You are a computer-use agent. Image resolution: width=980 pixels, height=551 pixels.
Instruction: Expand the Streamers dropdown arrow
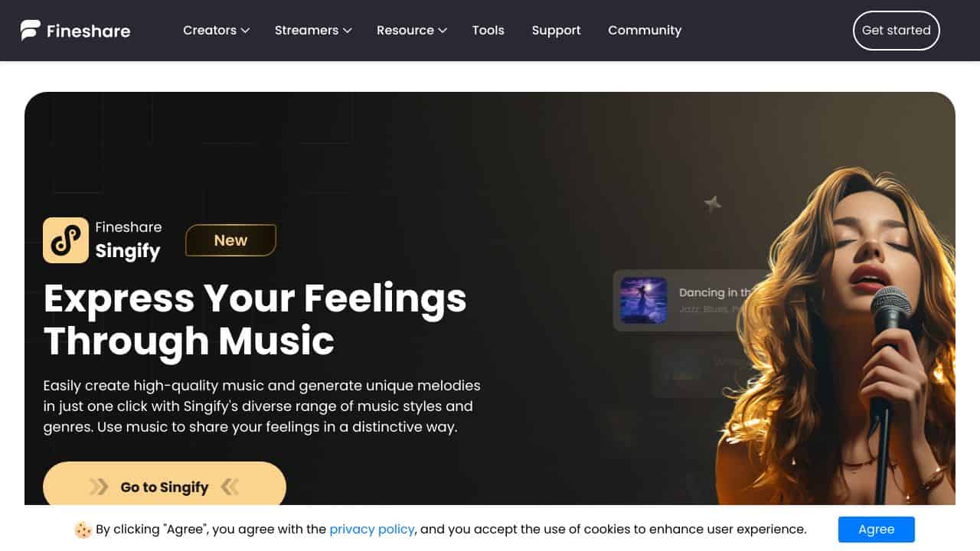[347, 31]
